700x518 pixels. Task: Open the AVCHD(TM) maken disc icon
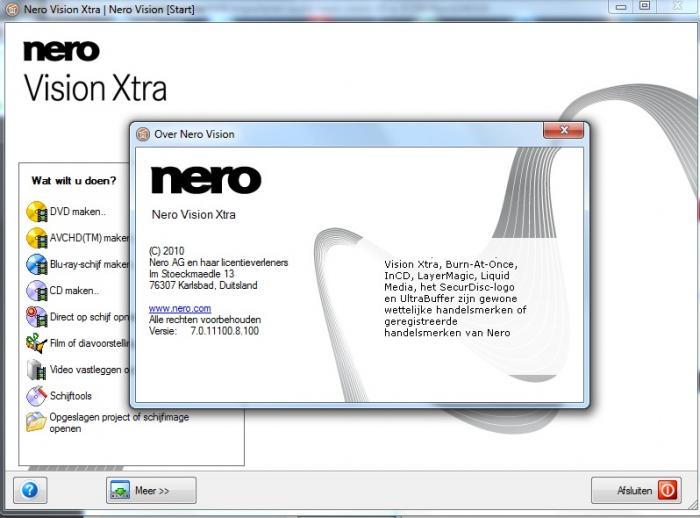click(x=37, y=238)
